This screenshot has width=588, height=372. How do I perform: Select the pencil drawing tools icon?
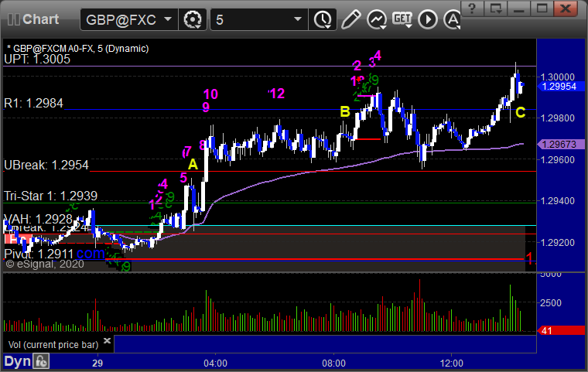coord(351,19)
